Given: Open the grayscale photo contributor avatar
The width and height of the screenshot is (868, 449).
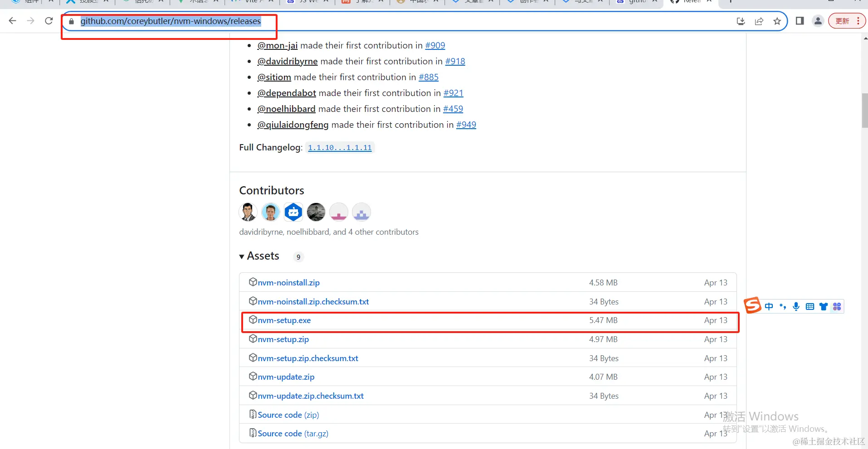Looking at the screenshot, I should (316, 212).
